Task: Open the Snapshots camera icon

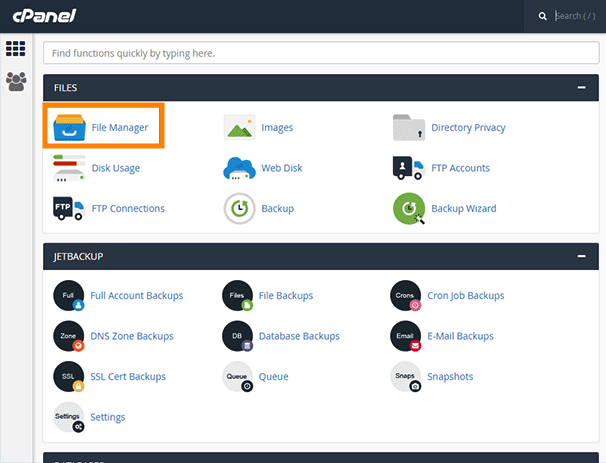Action: click(405, 377)
